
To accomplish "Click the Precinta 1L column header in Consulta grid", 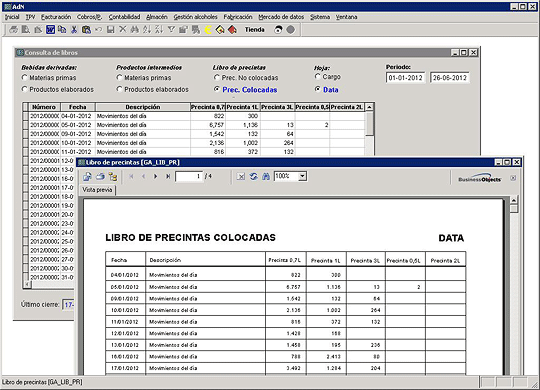I will click(242, 107).
